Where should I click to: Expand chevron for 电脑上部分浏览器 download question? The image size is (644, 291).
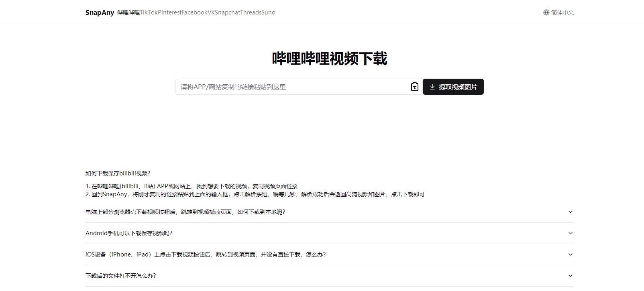(x=570, y=212)
